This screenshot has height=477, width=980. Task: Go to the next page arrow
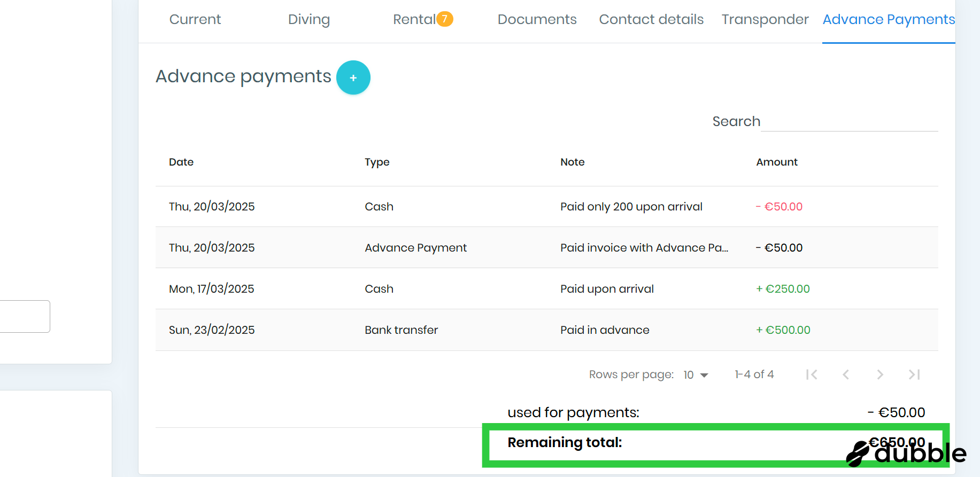880,374
